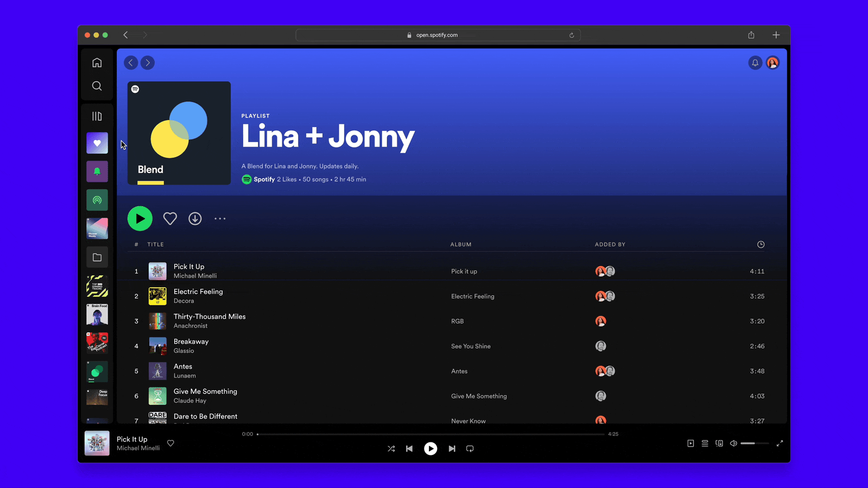This screenshot has width=868, height=488.
Task: Open the Deep Focus playlist in sidebar
Action: pyautogui.click(x=97, y=397)
